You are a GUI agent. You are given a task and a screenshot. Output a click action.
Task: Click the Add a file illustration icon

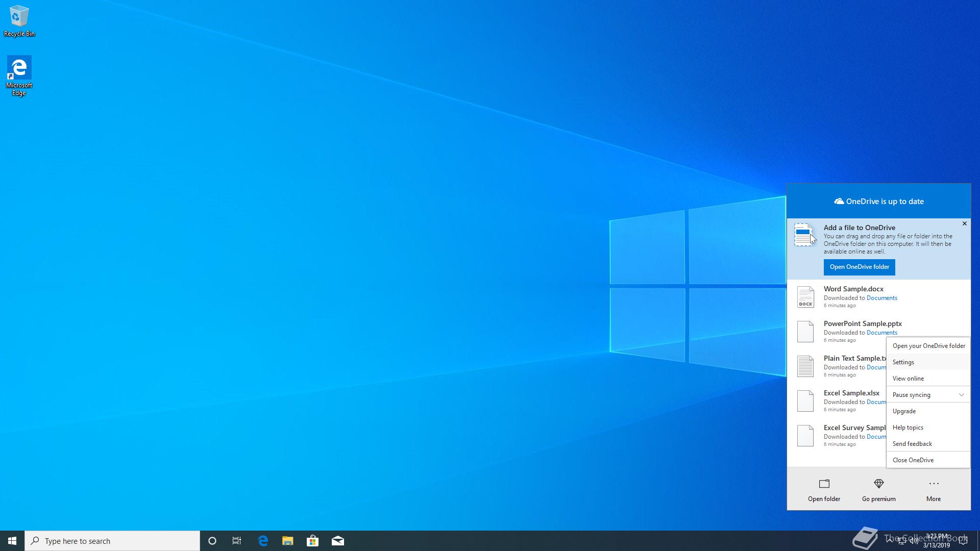point(805,235)
